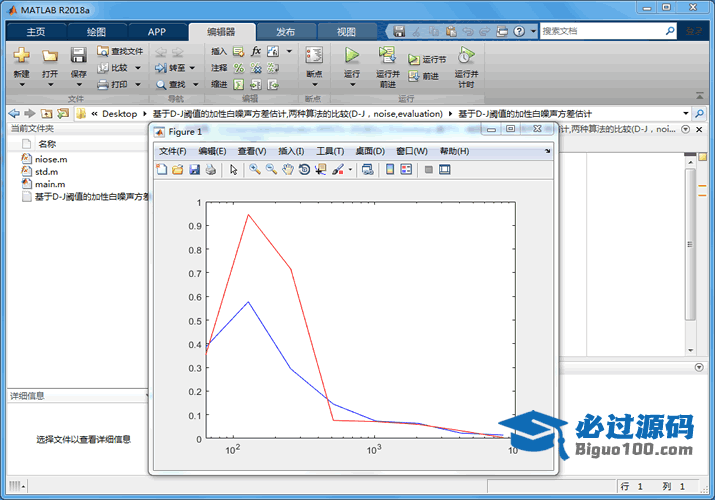
Task: Click the Figure 1 new figure icon
Action: point(161,170)
